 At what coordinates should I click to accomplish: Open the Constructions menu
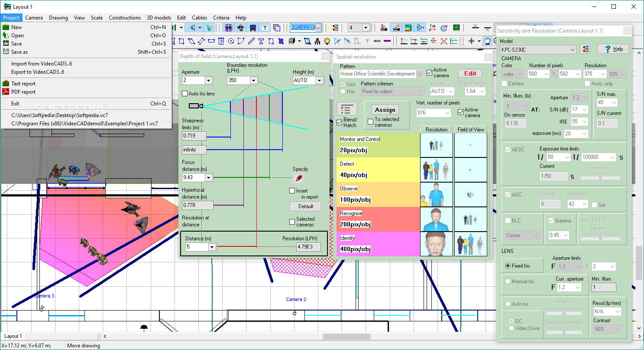pyautogui.click(x=124, y=18)
